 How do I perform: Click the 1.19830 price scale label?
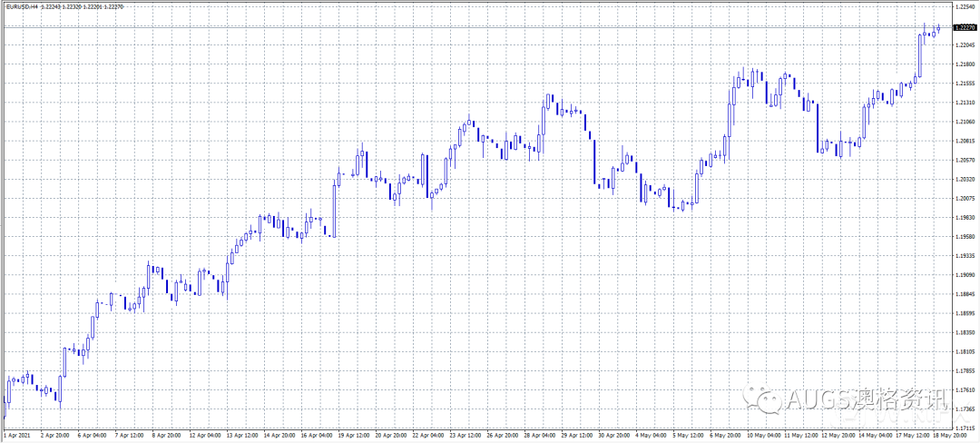click(x=965, y=218)
